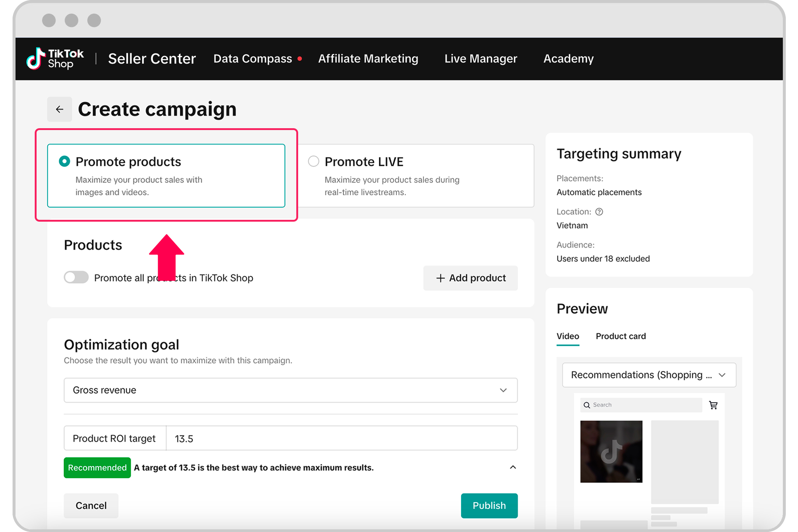Image resolution: width=798 pixels, height=532 pixels.
Task: Click the plus icon on Add product
Action: (440, 278)
